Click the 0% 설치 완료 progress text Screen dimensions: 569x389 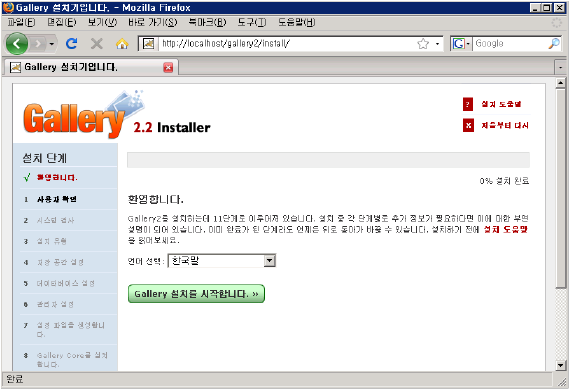pos(504,181)
